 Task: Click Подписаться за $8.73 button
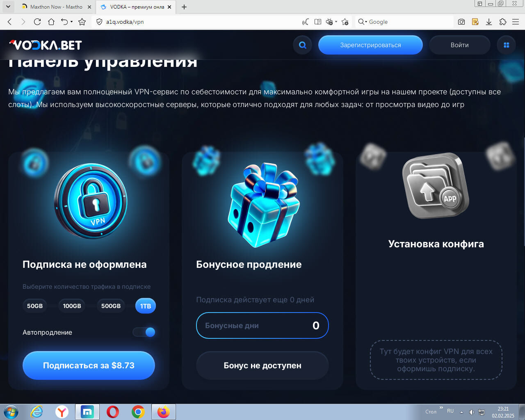click(x=89, y=365)
